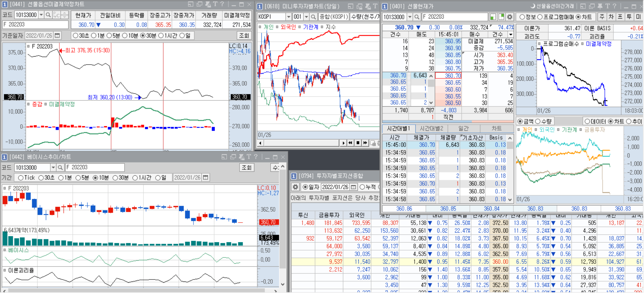Click the fast-forward control in 0618 chart scrollbar

(365, 143)
